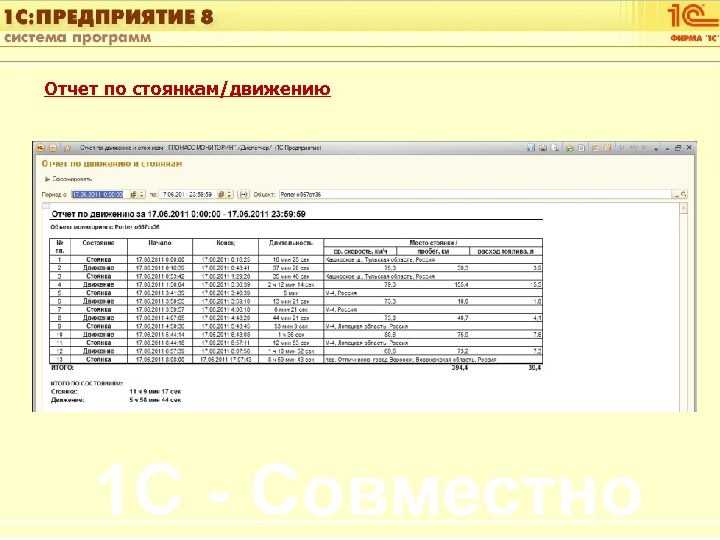Open calendar picker for the start date

[134, 195]
